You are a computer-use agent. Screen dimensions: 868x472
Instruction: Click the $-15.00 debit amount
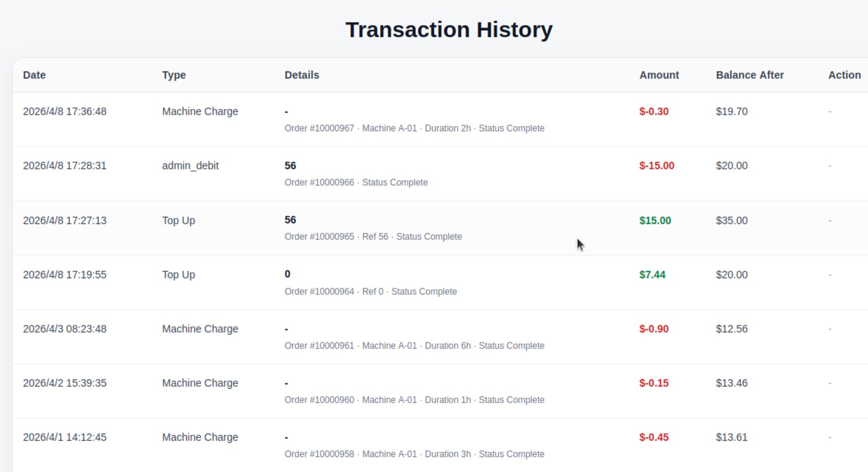(656, 166)
